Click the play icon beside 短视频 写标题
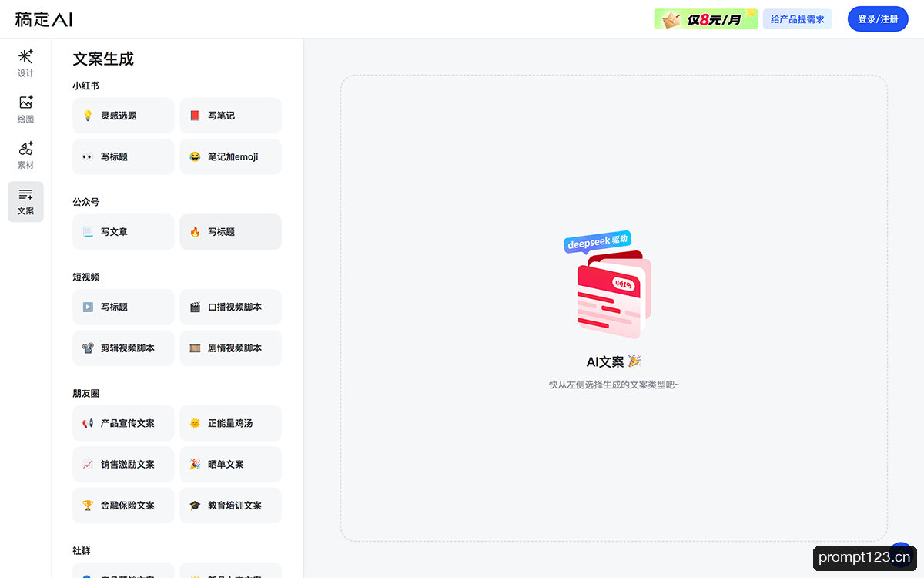924x578 pixels. point(88,307)
